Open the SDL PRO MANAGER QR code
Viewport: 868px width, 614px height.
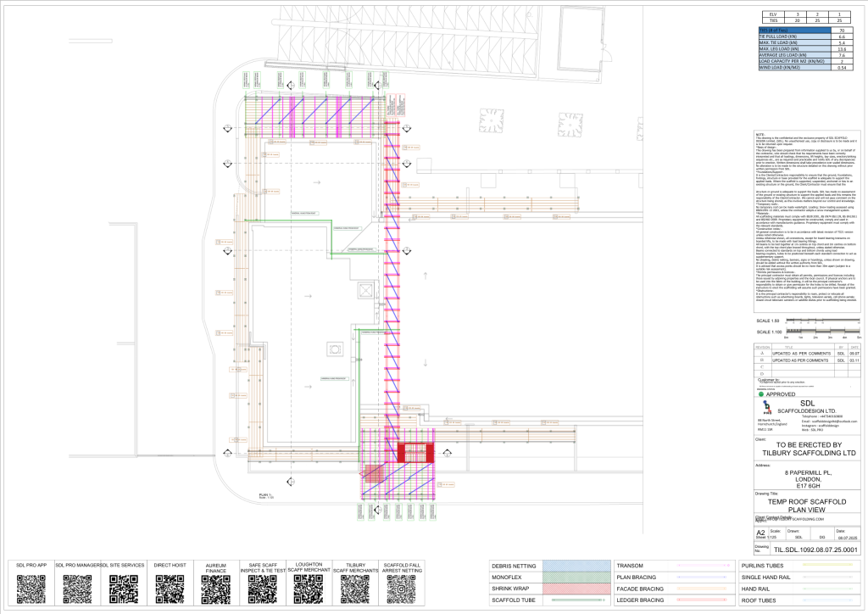(77, 589)
